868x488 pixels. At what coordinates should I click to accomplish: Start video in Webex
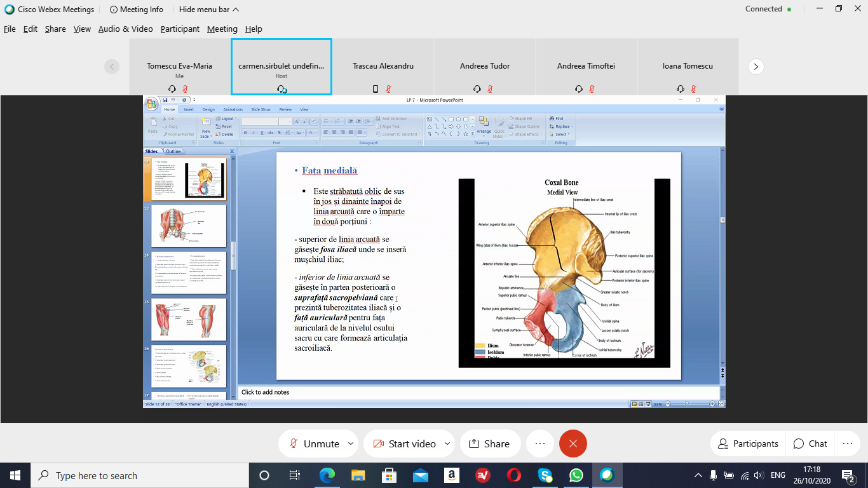click(x=405, y=444)
